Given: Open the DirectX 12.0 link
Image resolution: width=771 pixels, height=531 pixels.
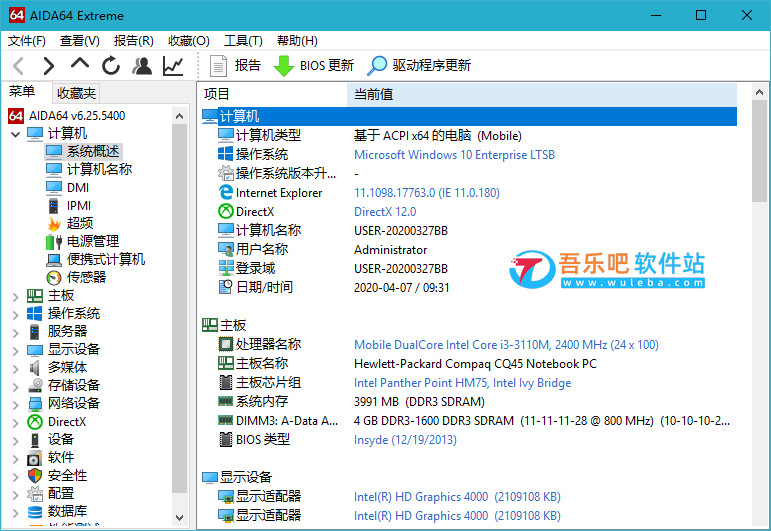Looking at the screenshot, I should [385, 212].
